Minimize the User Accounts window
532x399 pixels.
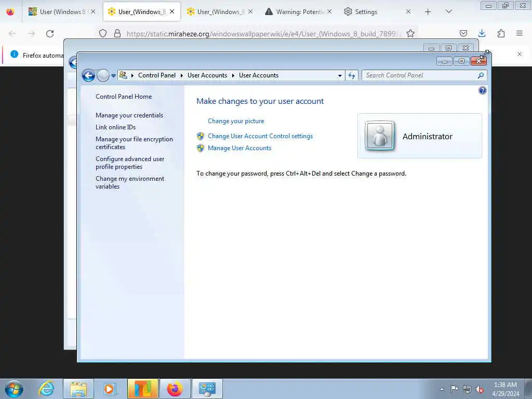[x=445, y=61]
